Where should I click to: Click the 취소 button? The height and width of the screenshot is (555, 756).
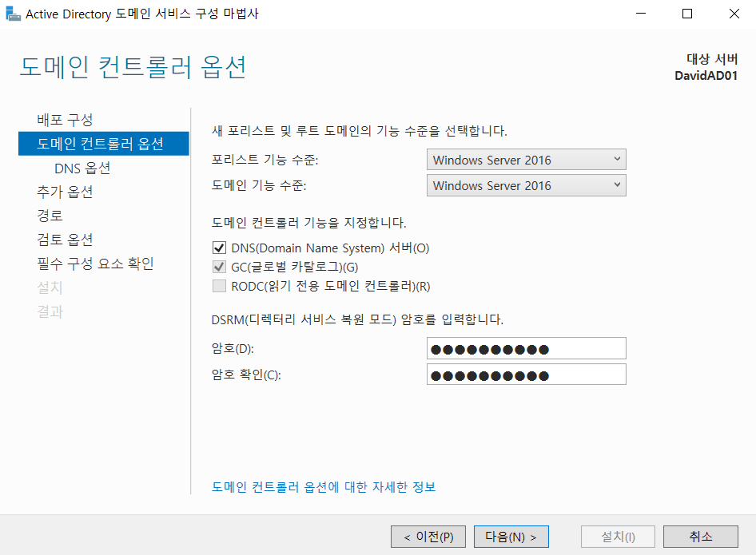tap(701, 537)
